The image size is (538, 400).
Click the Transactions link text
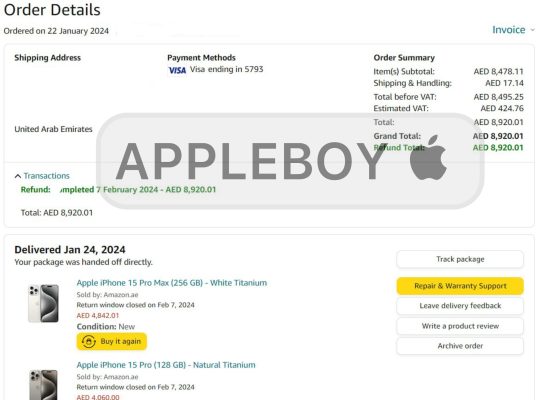coord(46,176)
